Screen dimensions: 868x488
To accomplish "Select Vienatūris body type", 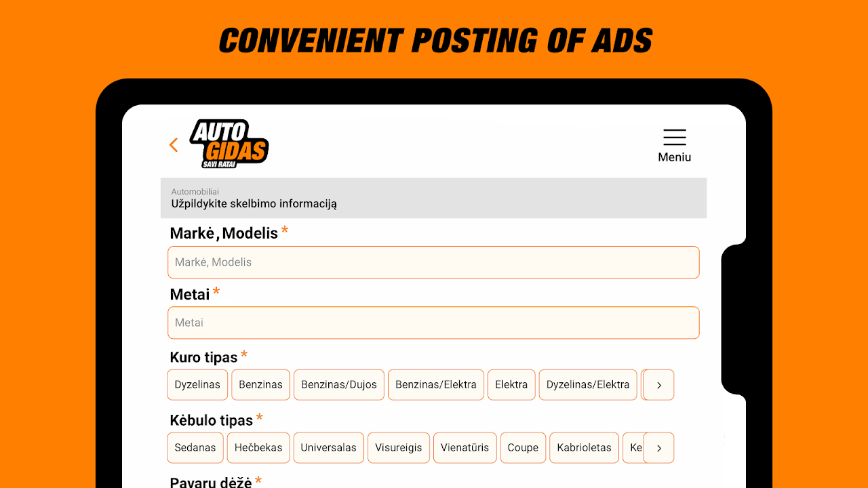I will click(x=465, y=447).
